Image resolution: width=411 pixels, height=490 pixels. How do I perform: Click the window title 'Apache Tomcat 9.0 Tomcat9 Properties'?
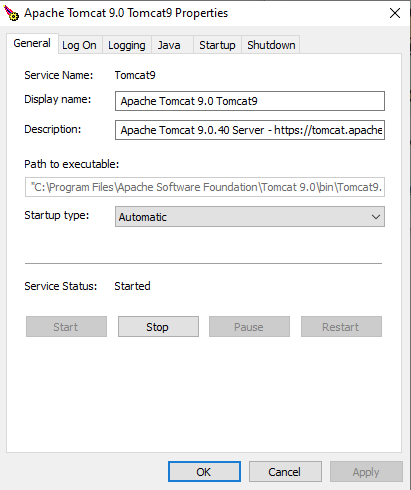pyautogui.click(x=126, y=13)
